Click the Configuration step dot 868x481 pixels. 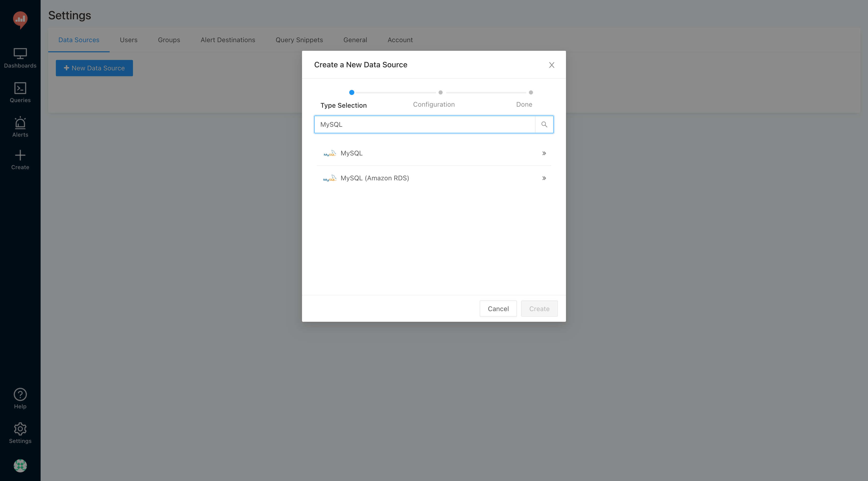click(440, 92)
